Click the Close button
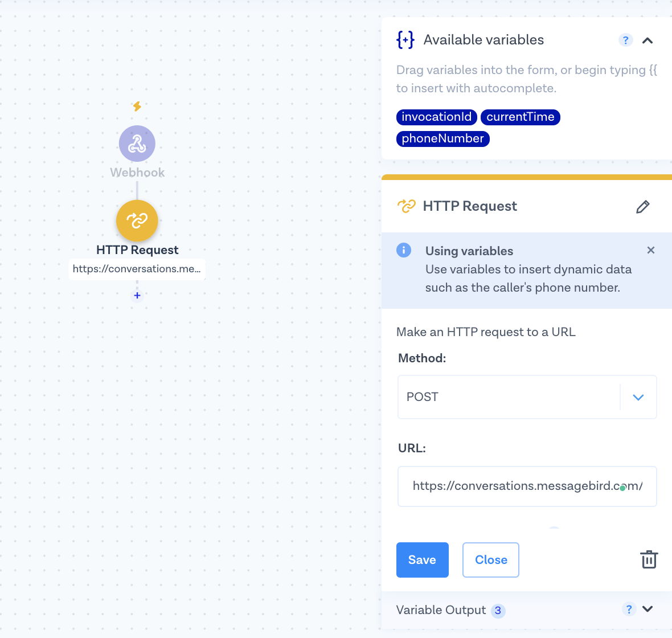 pyautogui.click(x=490, y=560)
